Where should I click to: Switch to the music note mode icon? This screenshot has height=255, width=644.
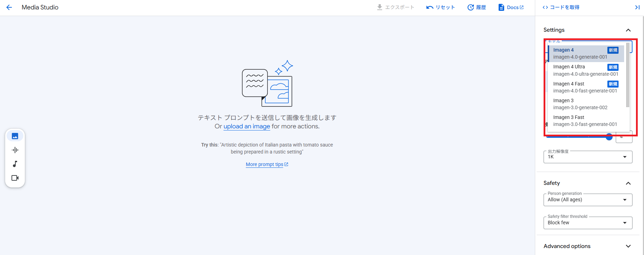[15, 164]
